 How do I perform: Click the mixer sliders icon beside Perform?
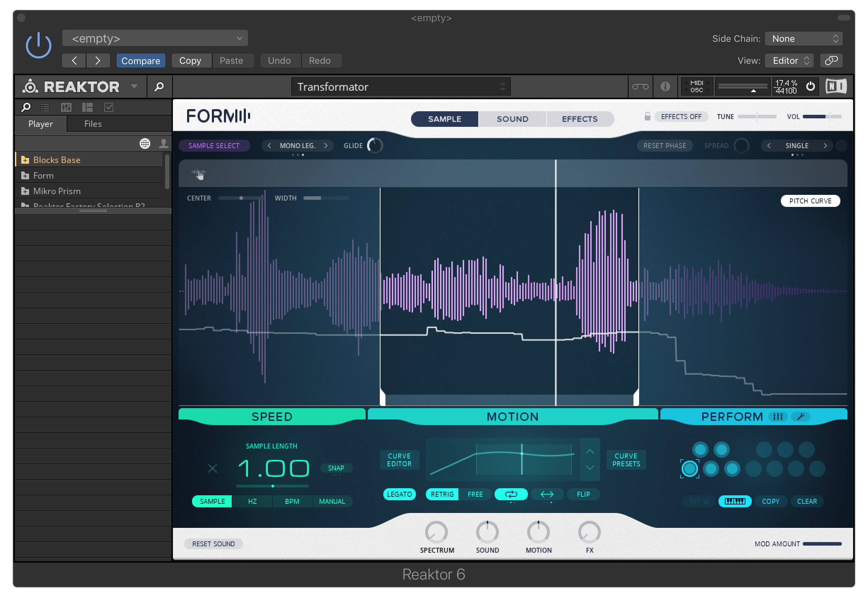click(x=778, y=416)
